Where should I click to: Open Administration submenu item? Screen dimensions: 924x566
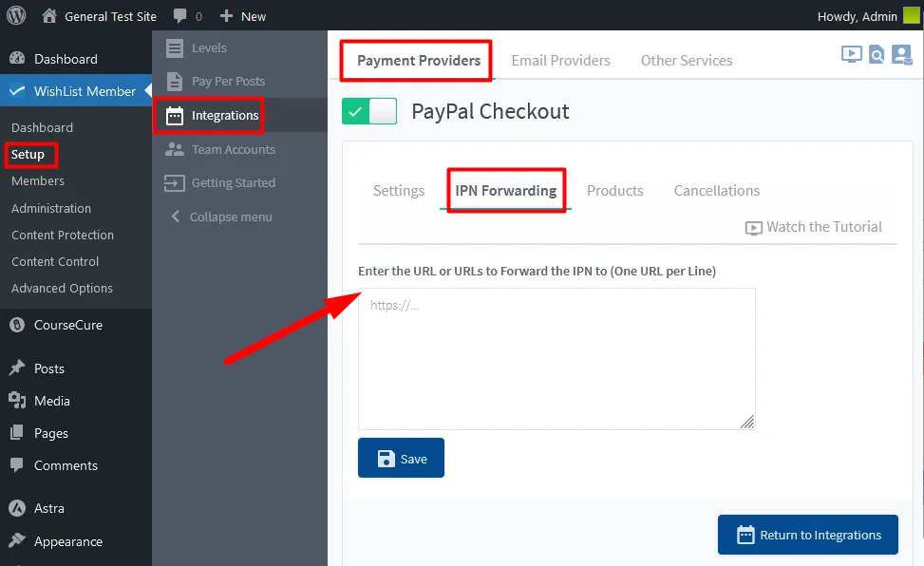(51, 208)
